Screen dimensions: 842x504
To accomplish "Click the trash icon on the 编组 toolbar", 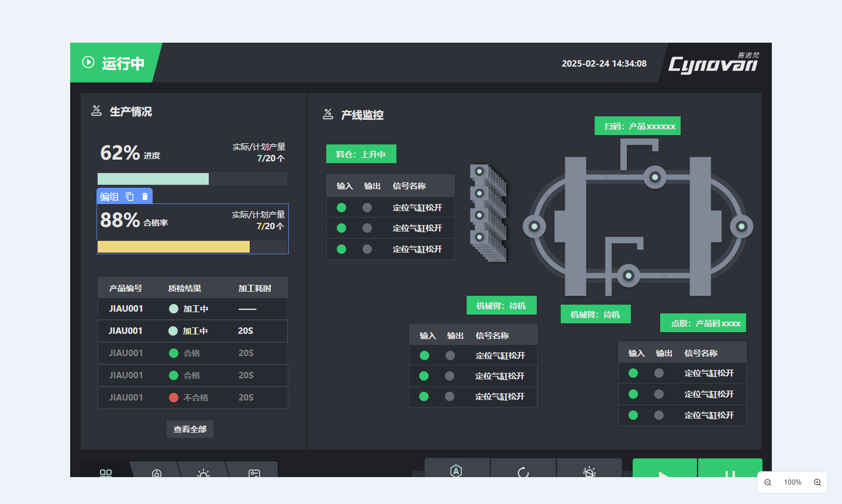I will pos(145,196).
